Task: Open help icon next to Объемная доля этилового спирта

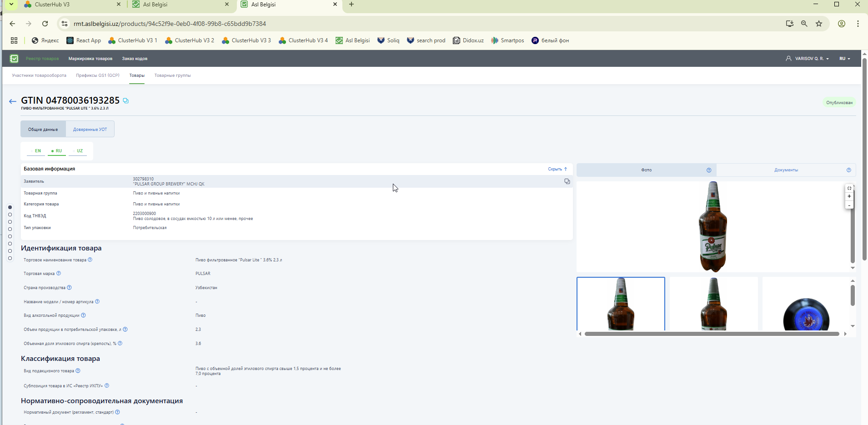Action: [120, 344]
